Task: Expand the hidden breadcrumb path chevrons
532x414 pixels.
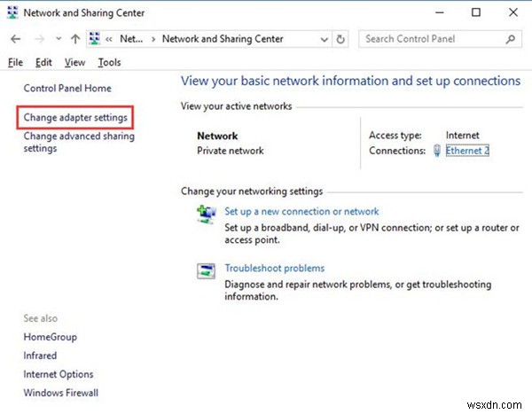Action: (108, 39)
